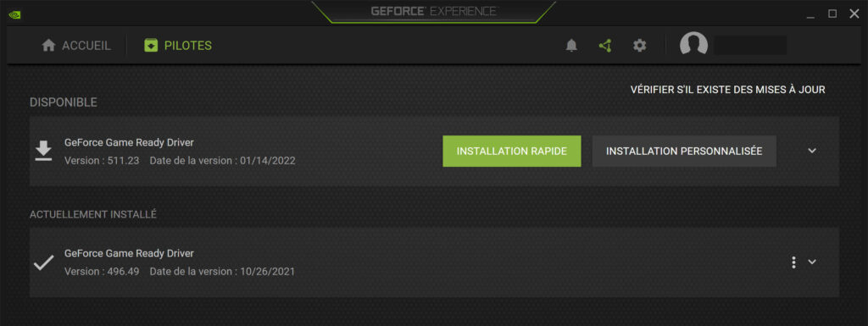
Task: Expand the available driver details chevron
Action: [812, 151]
